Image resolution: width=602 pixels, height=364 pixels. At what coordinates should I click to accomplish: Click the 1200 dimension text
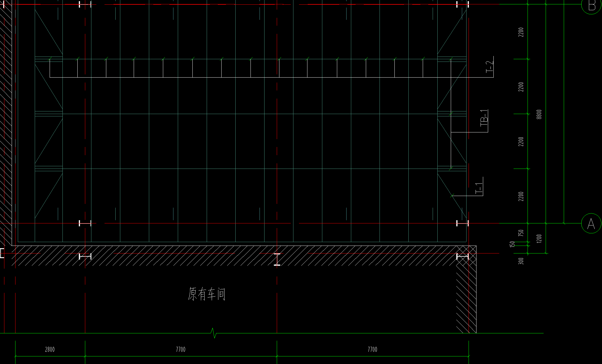pyautogui.click(x=539, y=238)
